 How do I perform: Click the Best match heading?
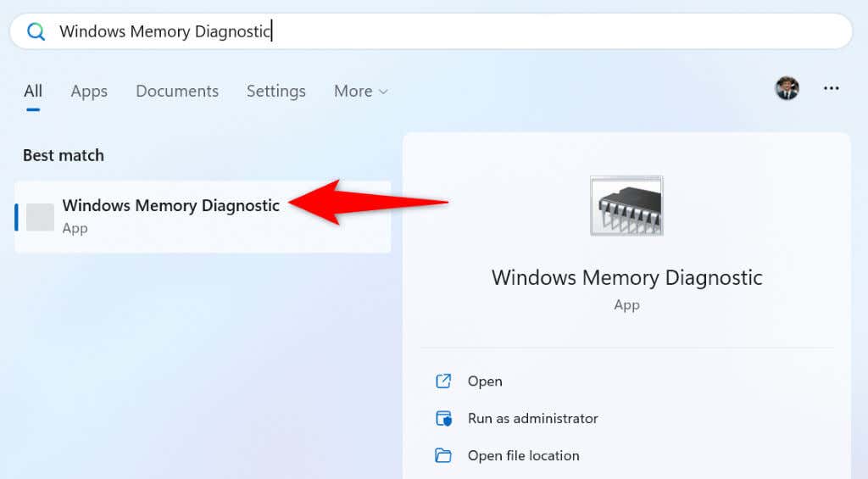click(64, 155)
